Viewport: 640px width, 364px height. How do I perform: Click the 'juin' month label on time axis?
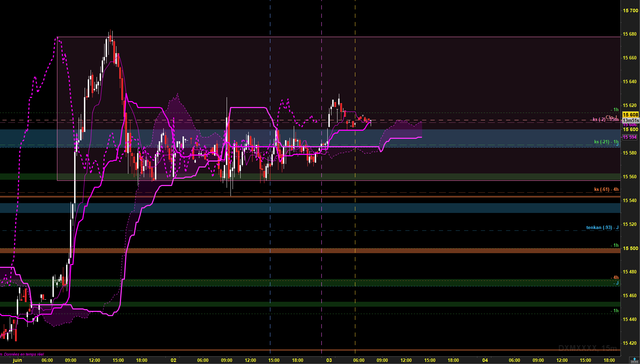(17, 360)
